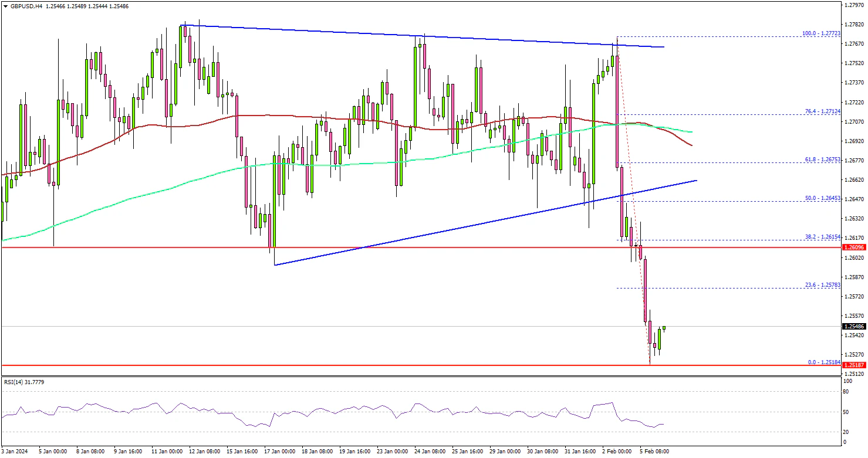Click the 3 Jan 2024 date label
This screenshot has width=868, height=458.
click(x=15, y=452)
